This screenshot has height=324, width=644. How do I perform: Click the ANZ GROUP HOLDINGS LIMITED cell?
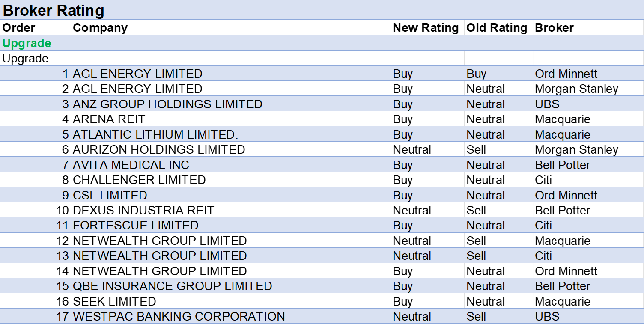167,104
